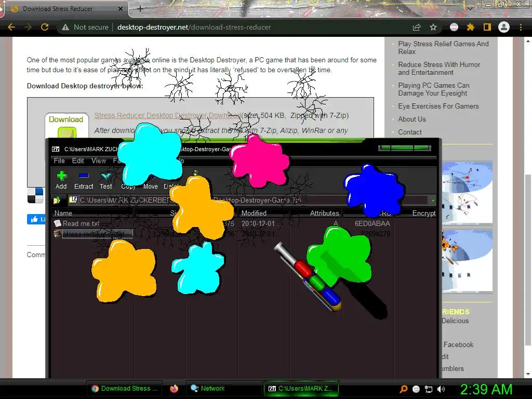532x399 pixels.
Task: Open Firefox from the taskbar
Action: click(x=174, y=389)
